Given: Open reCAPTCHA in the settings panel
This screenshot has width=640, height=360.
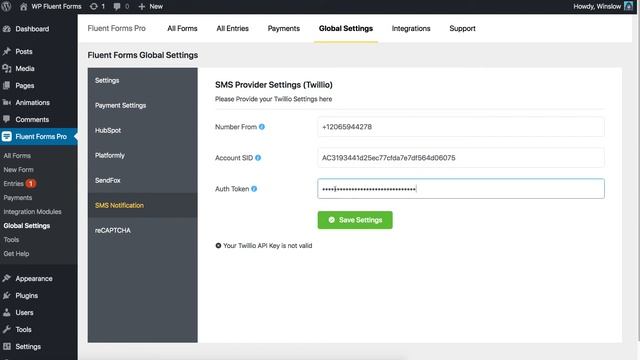Looking at the screenshot, I should click(142, 230).
